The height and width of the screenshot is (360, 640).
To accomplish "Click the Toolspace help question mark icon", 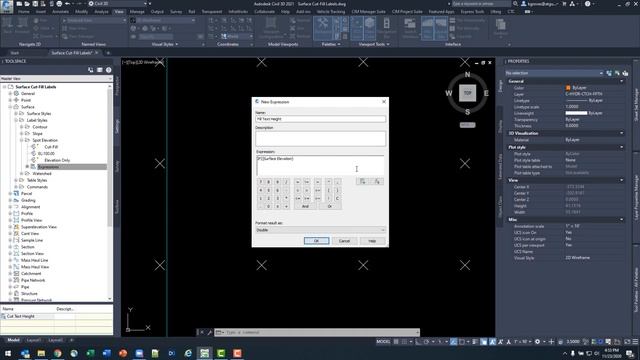I will (109, 70).
